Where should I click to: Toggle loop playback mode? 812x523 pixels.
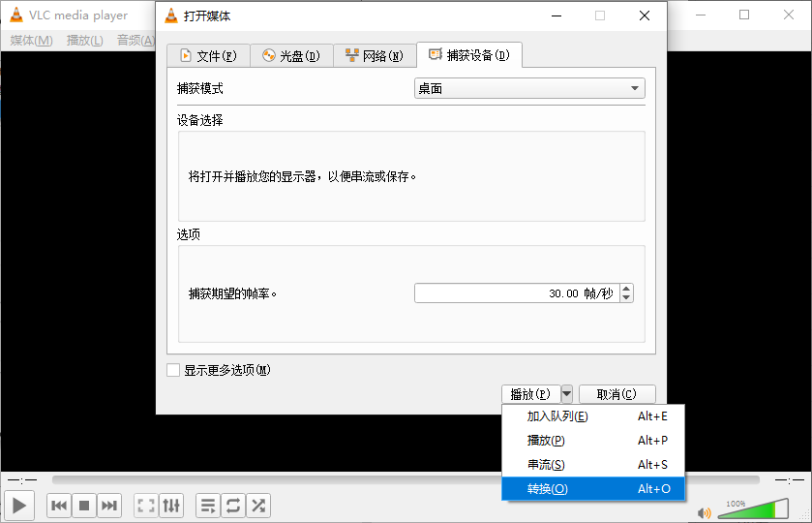coord(233,506)
